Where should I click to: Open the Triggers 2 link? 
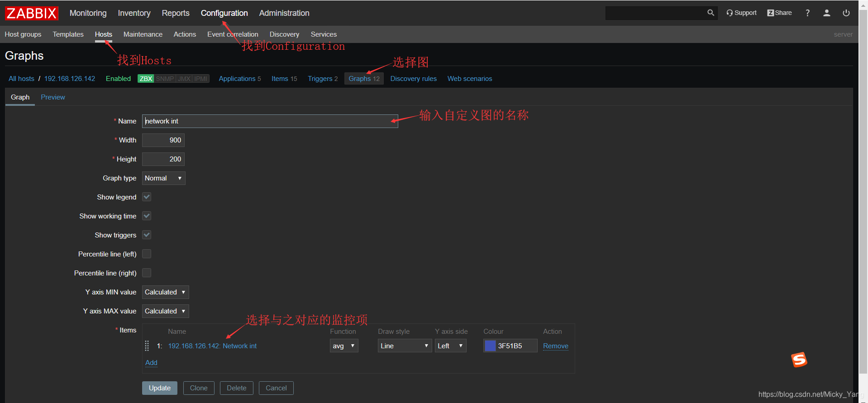(323, 79)
